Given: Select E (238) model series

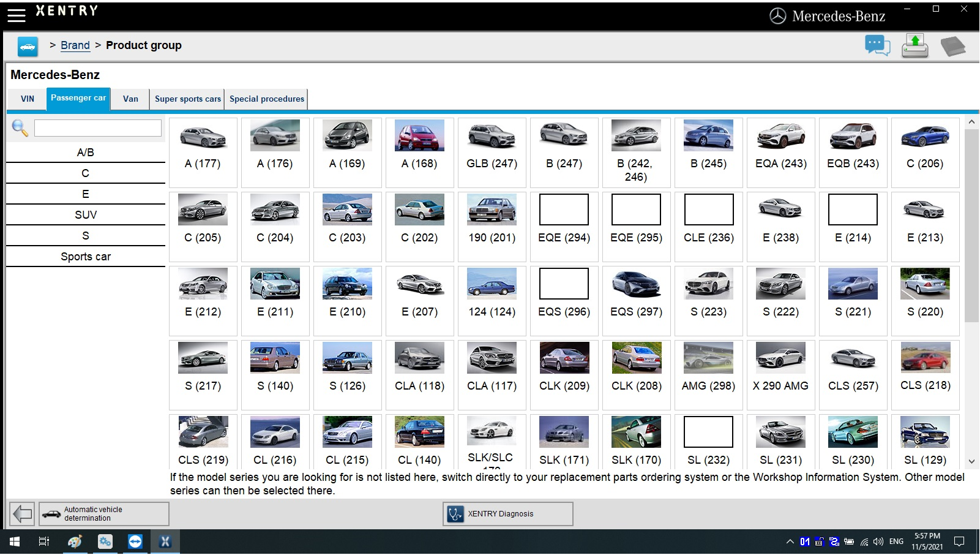Looking at the screenshot, I should [781, 227].
